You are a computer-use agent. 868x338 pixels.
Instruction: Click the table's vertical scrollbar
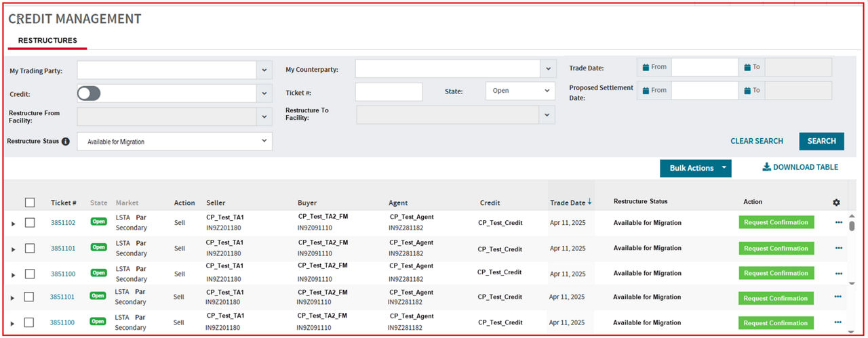coord(852,226)
